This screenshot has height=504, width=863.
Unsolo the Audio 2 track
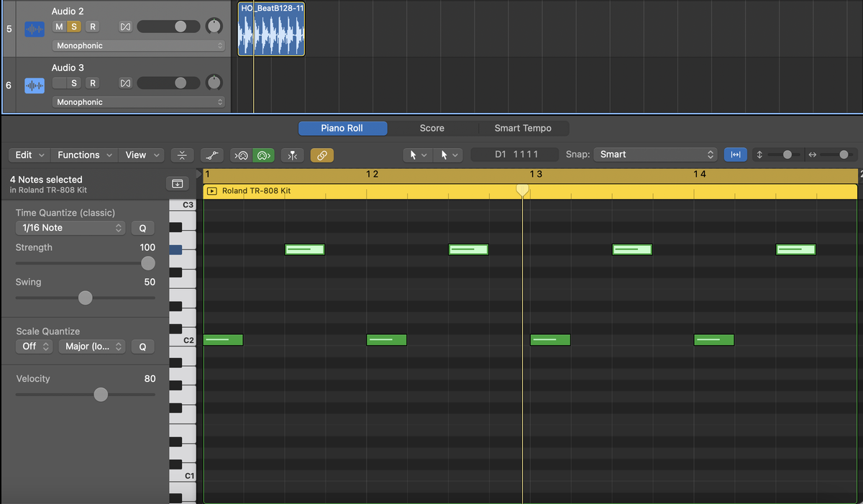73,27
